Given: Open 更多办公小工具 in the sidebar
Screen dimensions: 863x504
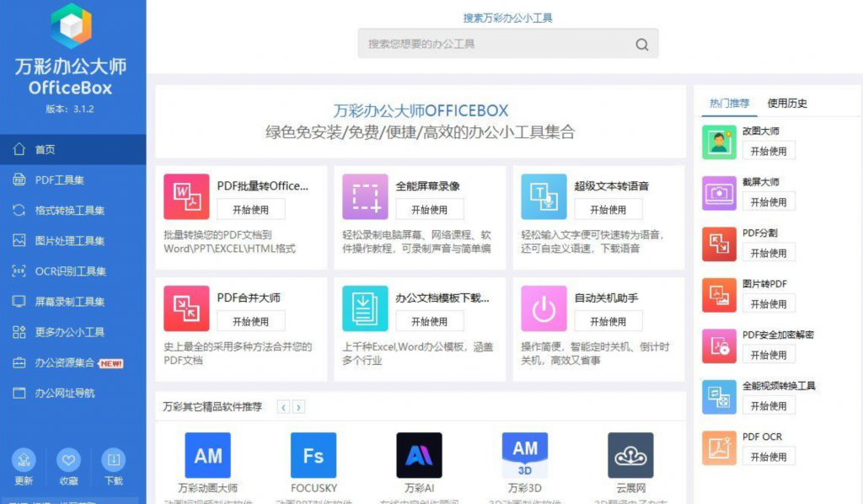Looking at the screenshot, I should pos(73,332).
